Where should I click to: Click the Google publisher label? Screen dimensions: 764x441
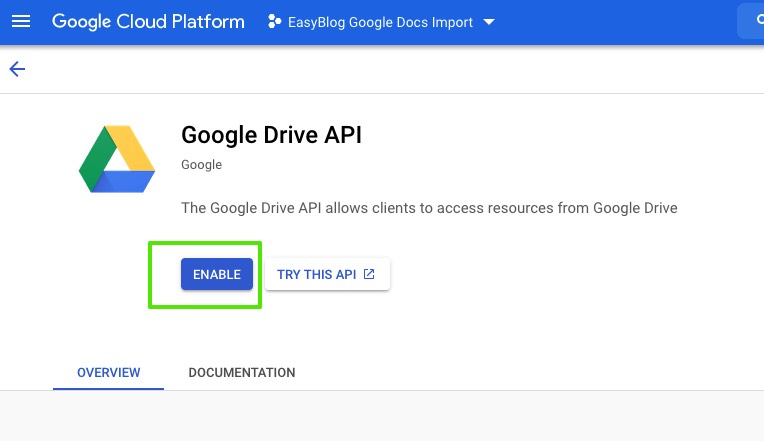pyautogui.click(x=201, y=165)
